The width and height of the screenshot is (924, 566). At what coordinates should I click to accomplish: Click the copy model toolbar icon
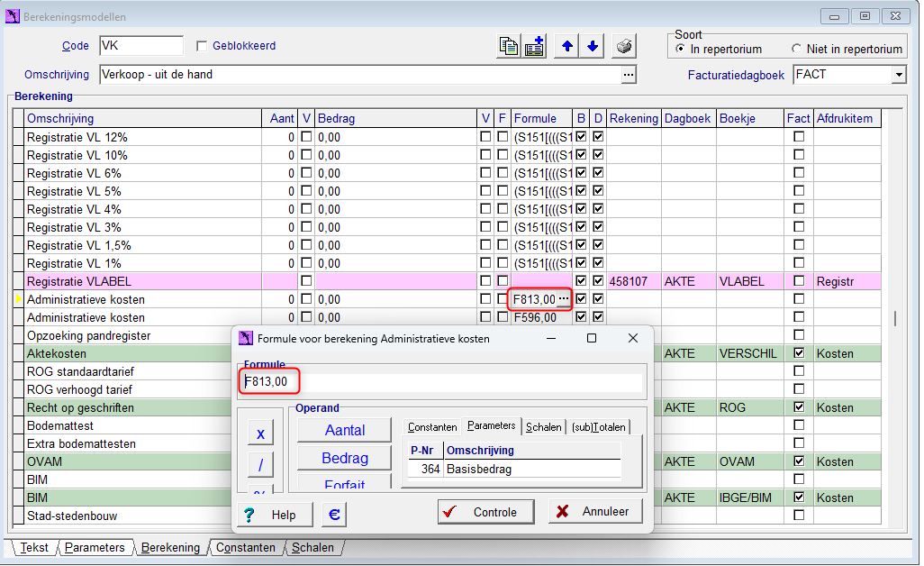pyautogui.click(x=509, y=46)
